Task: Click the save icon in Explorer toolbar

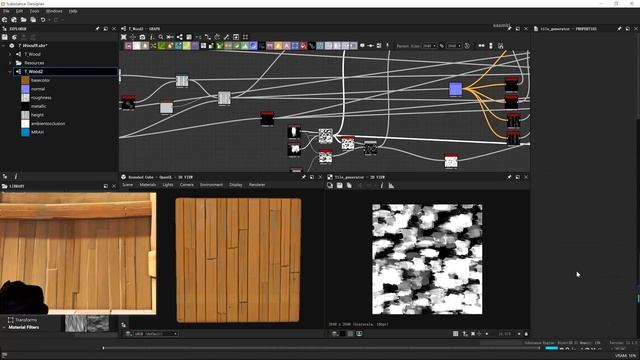Action: 5,37
